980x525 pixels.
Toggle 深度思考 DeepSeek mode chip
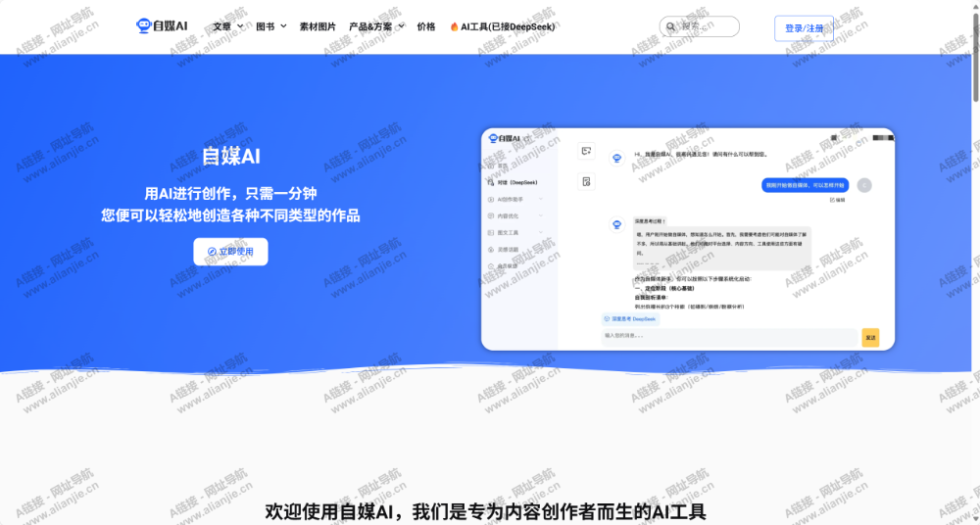pyautogui.click(x=630, y=318)
